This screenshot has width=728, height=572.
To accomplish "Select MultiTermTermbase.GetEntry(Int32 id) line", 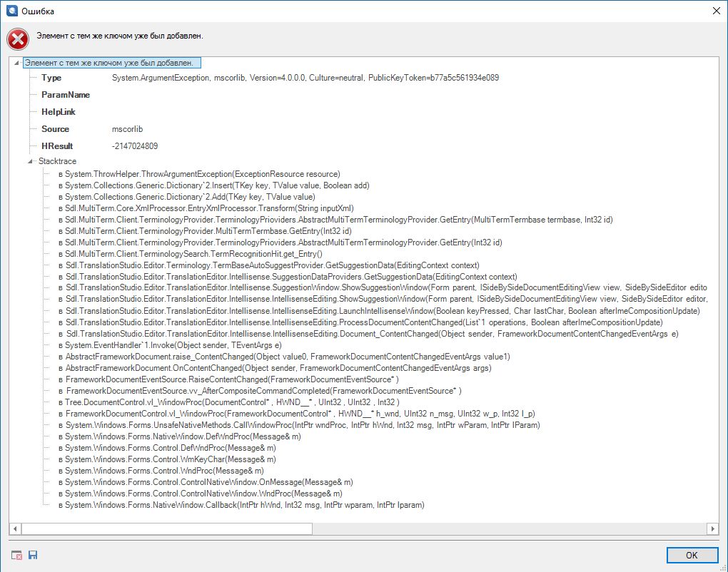I will tap(205, 231).
